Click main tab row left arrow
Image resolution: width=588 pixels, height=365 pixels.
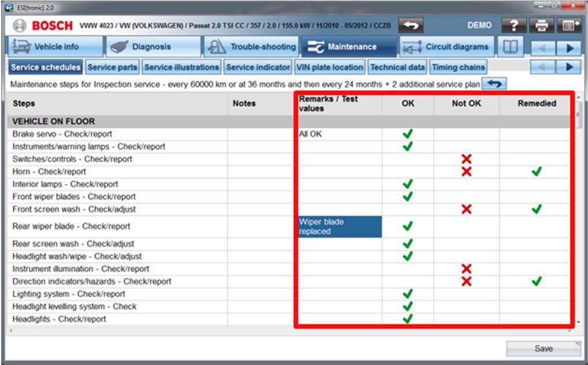point(543,48)
